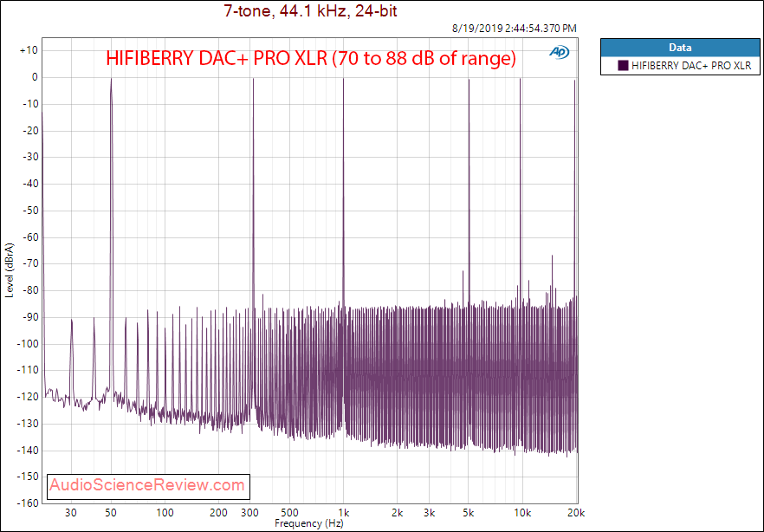Click the "30" tick label on the frequency axis
The width and height of the screenshot is (764, 532).
(x=71, y=513)
